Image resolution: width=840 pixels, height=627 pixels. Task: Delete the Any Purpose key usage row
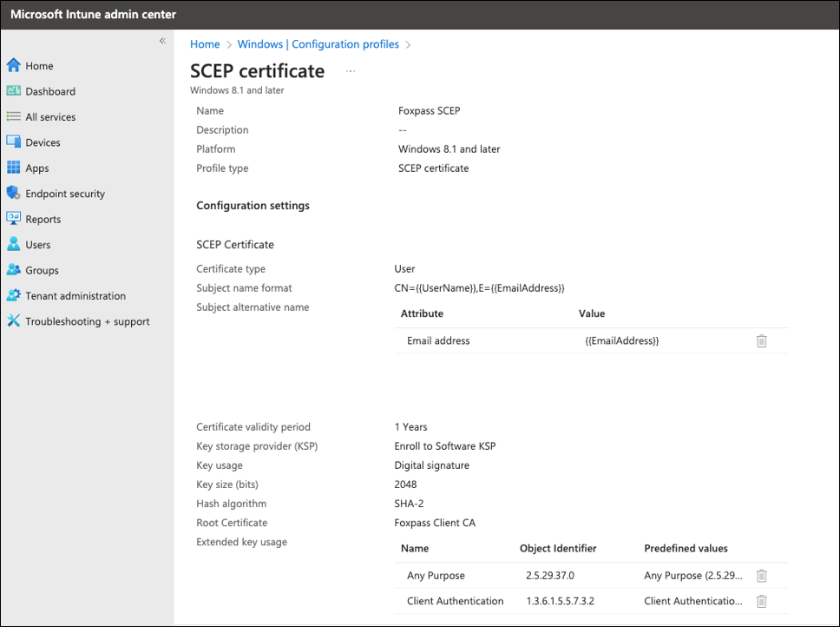(761, 576)
